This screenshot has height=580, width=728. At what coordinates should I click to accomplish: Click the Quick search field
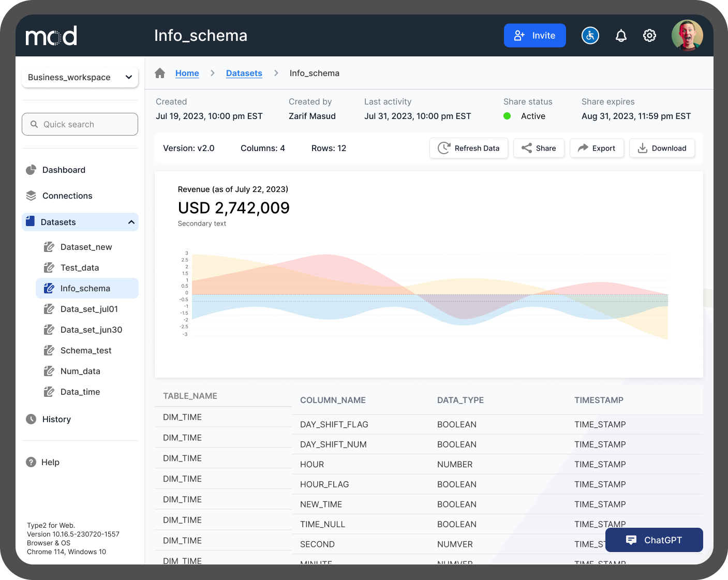click(x=80, y=124)
